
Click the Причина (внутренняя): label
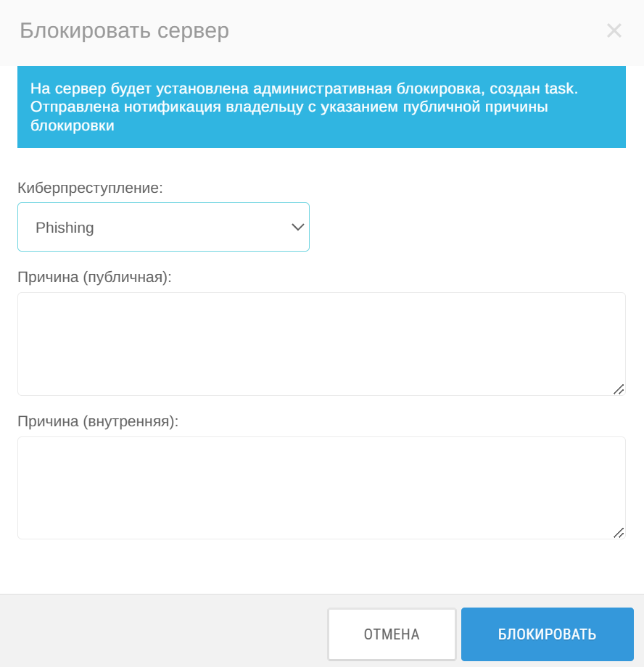click(98, 421)
